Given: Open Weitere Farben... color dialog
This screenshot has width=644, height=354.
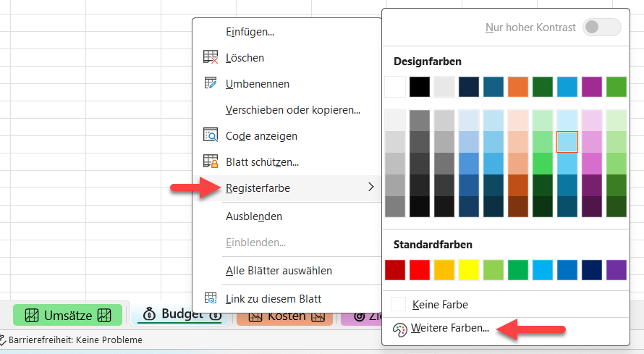Looking at the screenshot, I should (x=506, y=329).
